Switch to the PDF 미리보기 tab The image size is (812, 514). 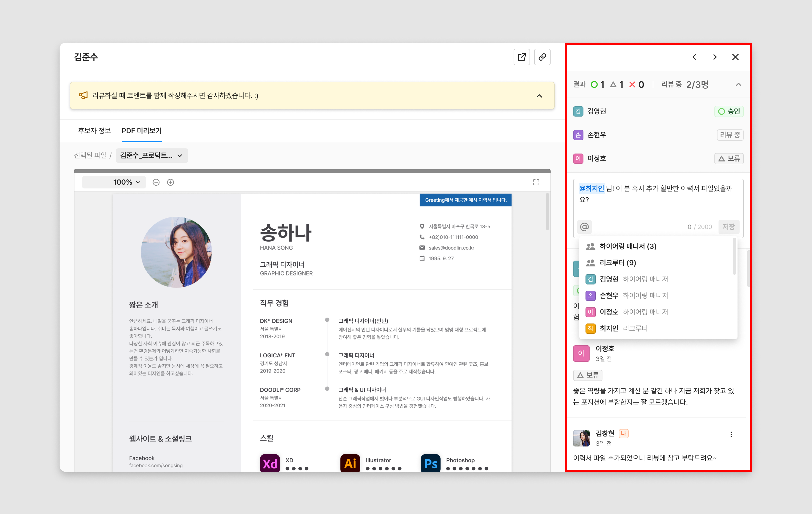click(142, 131)
